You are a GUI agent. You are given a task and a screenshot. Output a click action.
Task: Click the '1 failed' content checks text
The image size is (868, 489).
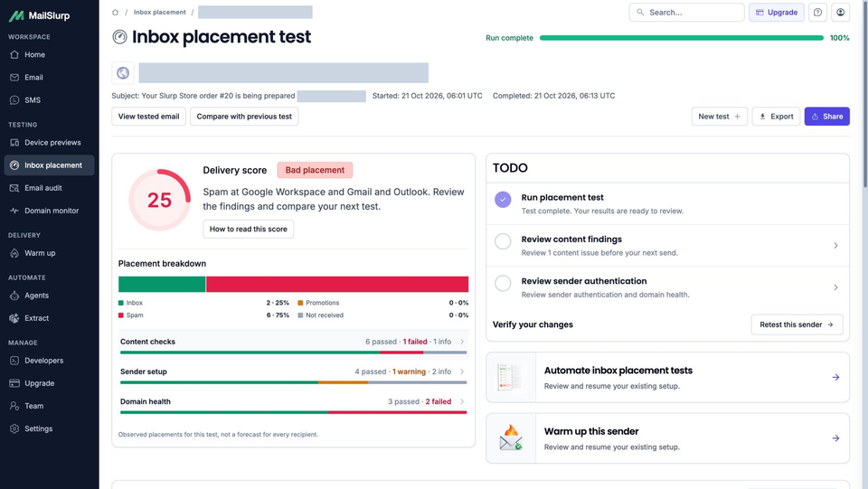pos(415,342)
